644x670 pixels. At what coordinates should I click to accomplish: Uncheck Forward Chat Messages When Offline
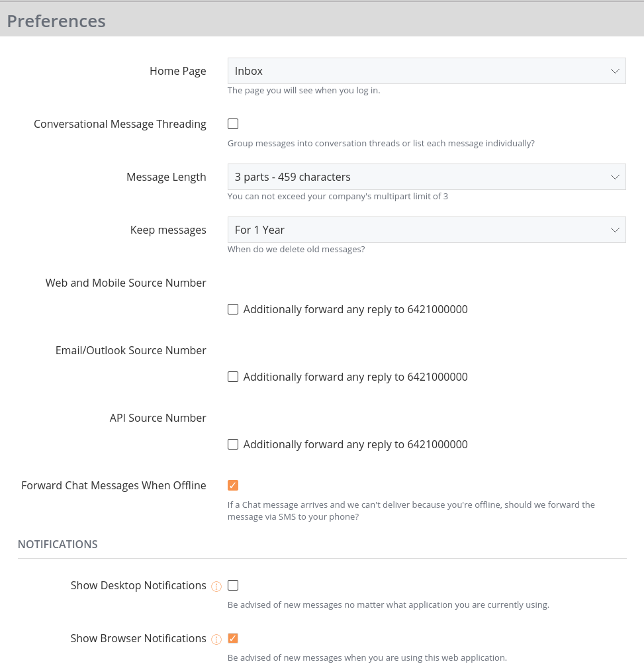[x=233, y=485]
